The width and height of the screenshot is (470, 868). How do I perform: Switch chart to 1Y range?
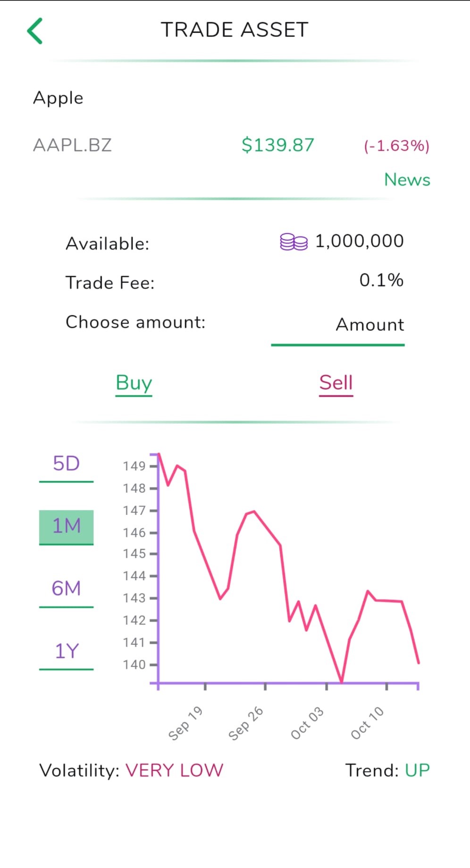pyautogui.click(x=67, y=651)
